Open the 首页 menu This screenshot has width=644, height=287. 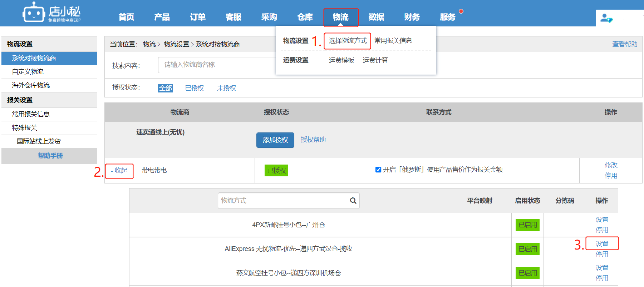pos(126,17)
